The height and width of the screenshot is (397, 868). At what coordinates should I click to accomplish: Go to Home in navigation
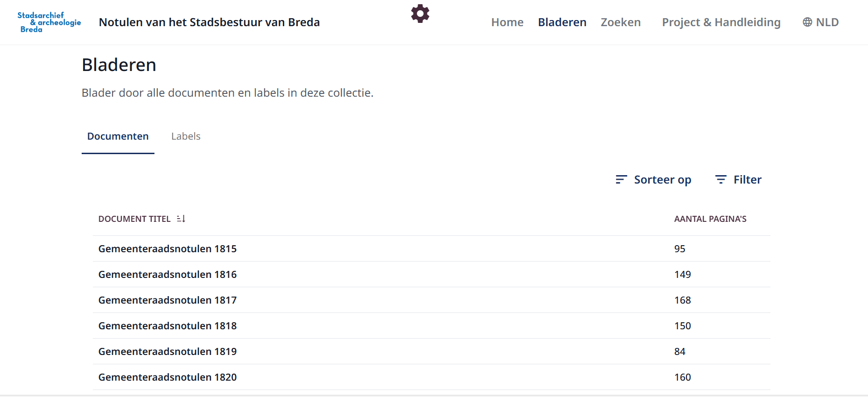[507, 22]
